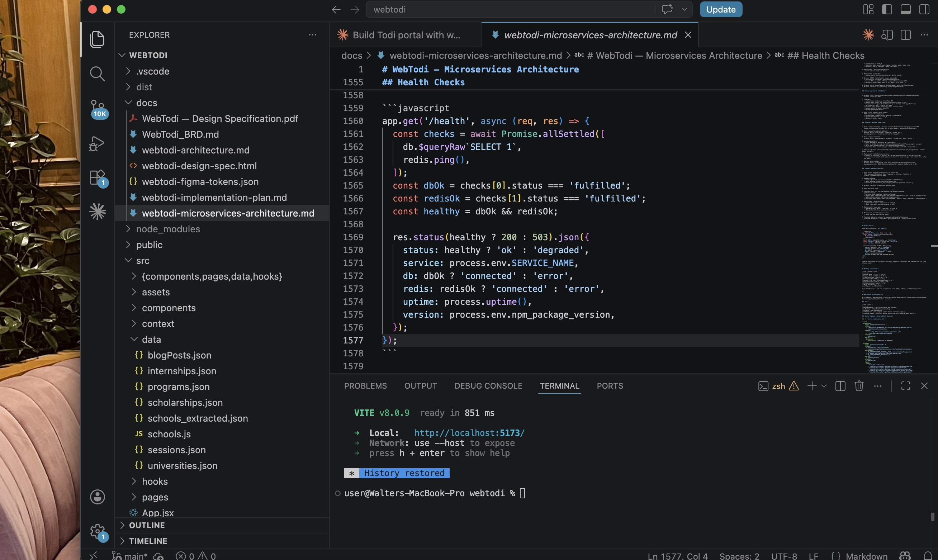Screen dimensions: 938x560
Task: Kill terminal with the trash icon
Action: (859, 386)
